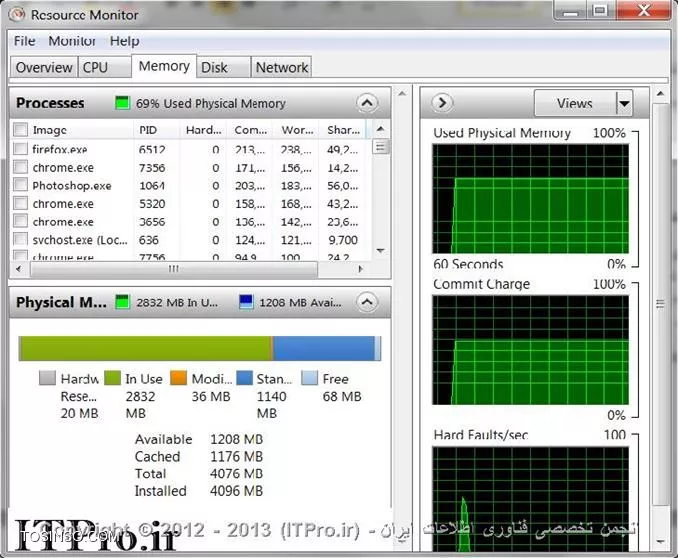678x558 pixels.
Task: Switch to the Network tab
Action: pos(281,67)
